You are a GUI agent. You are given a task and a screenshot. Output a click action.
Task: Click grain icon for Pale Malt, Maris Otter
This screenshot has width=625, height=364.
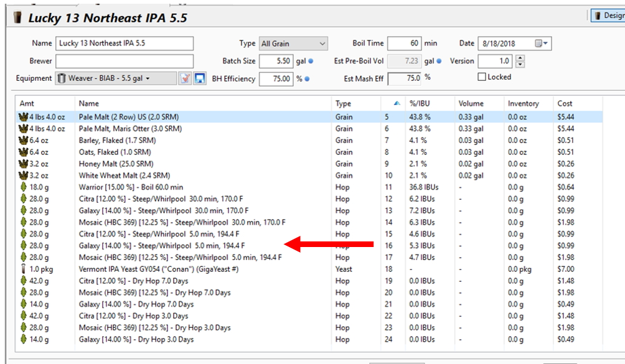(23, 129)
